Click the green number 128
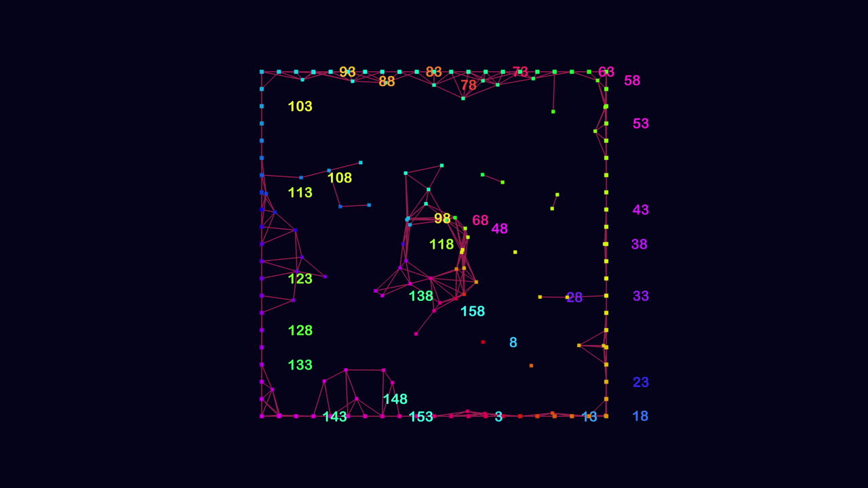This screenshot has height=488, width=868. click(300, 331)
